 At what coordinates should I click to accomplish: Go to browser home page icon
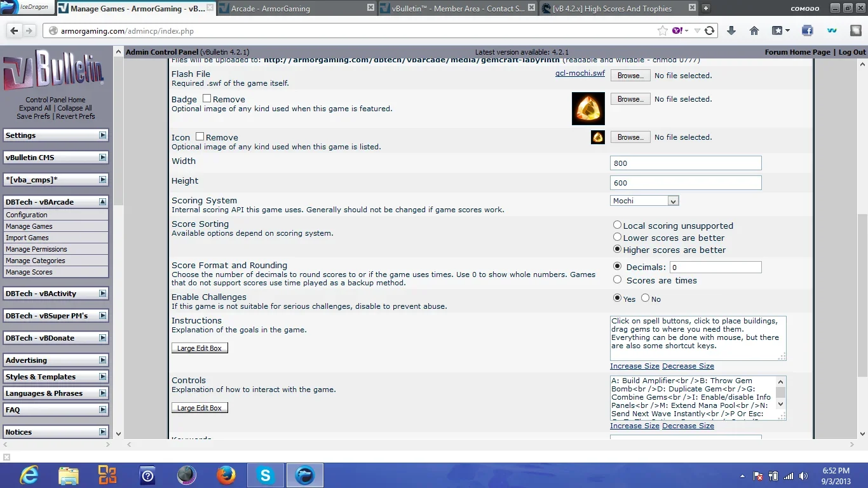pyautogui.click(x=754, y=30)
